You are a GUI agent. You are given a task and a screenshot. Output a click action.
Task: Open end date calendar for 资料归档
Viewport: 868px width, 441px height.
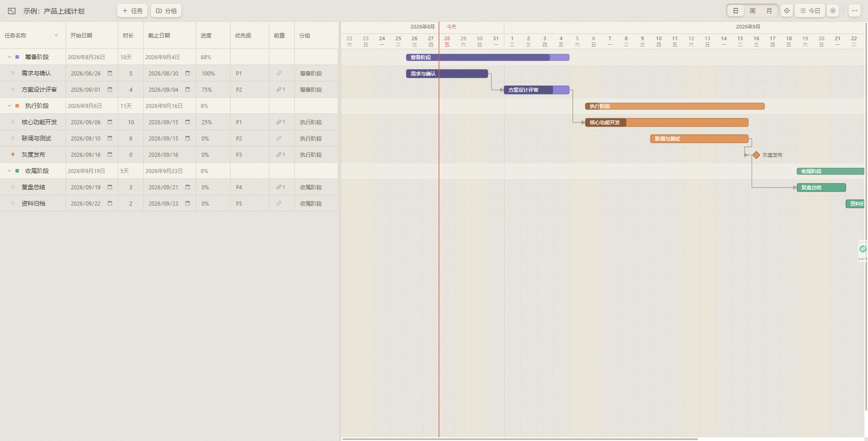pyautogui.click(x=188, y=203)
